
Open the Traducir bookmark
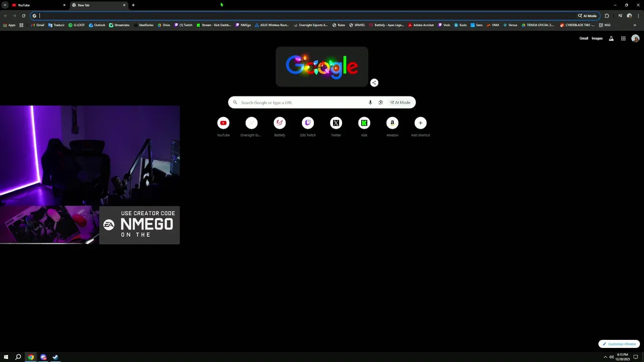point(57,25)
